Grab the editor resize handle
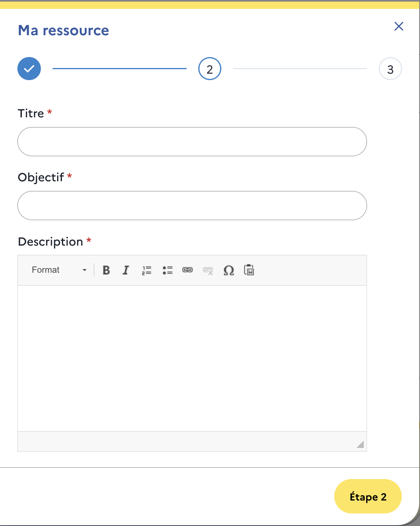Viewport: 420px width, 526px height. [x=360, y=444]
